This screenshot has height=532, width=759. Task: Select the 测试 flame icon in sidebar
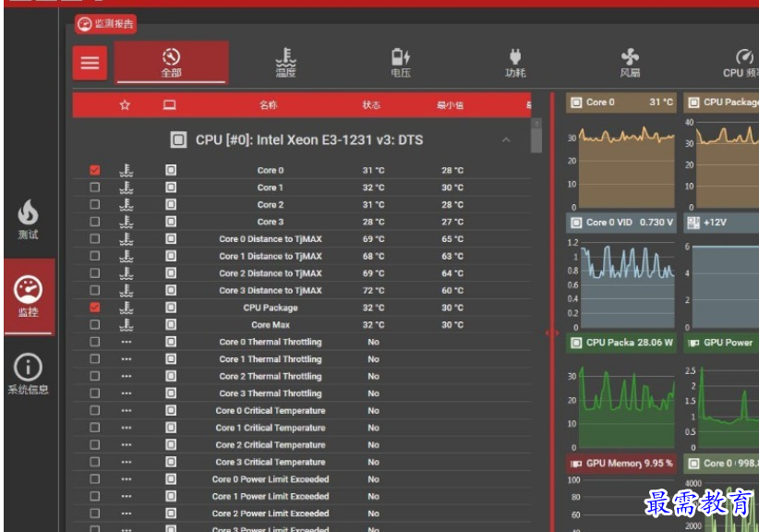(x=28, y=219)
